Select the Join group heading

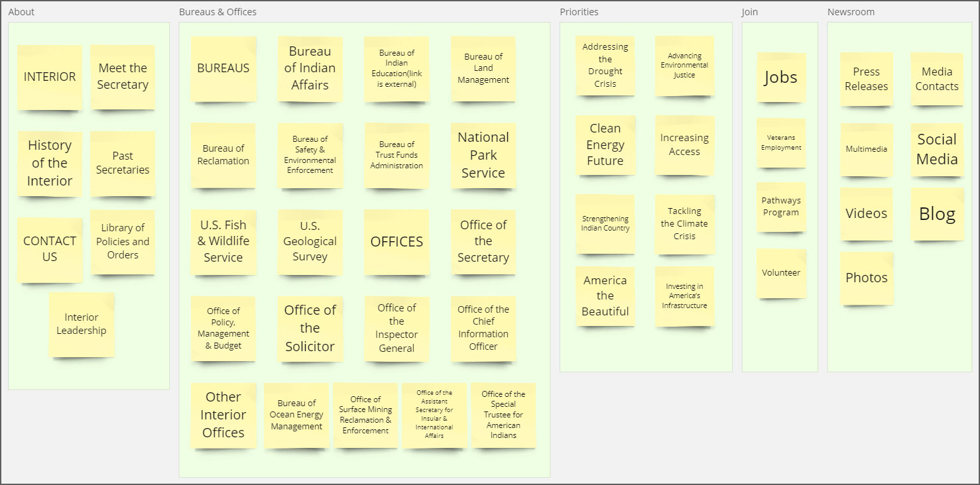(750, 12)
